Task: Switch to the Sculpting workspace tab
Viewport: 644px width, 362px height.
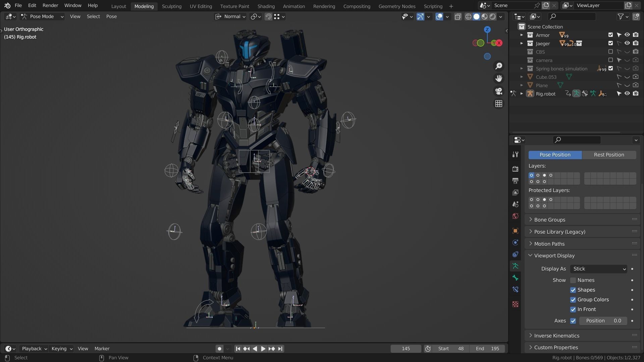Action: point(171,6)
